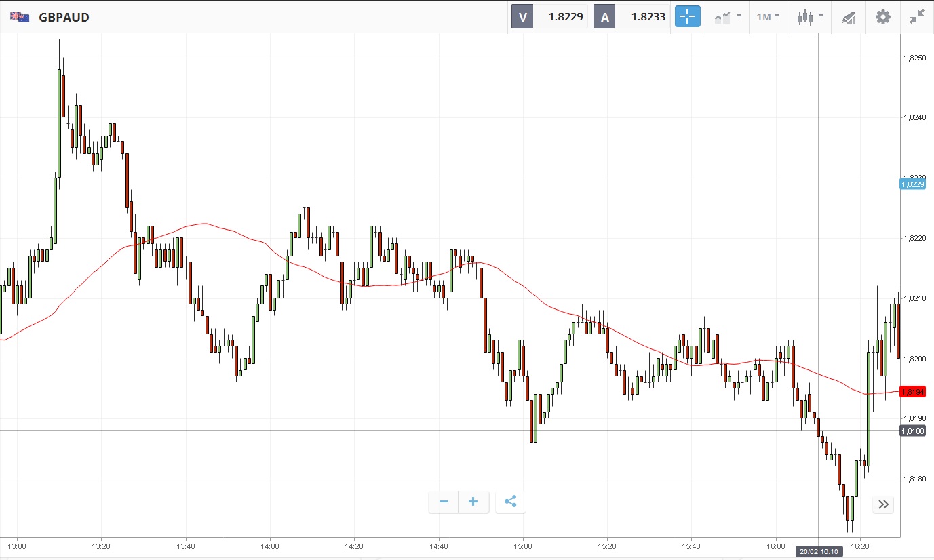
Task: Click the red 1,8194 moving average label
Action: (x=913, y=392)
